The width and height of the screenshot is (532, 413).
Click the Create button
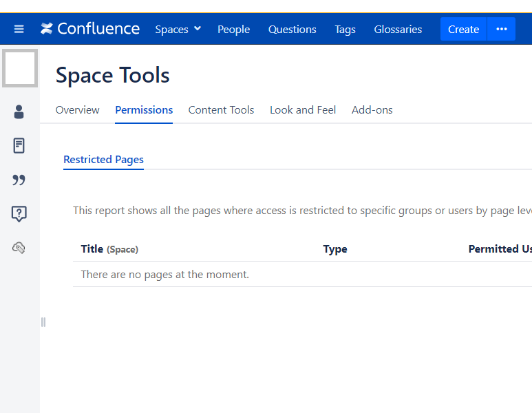pos(463,29)
